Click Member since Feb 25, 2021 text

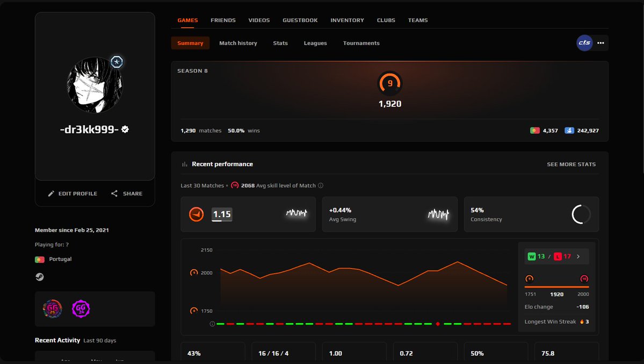pyautogui.click(x=72, y=230)
